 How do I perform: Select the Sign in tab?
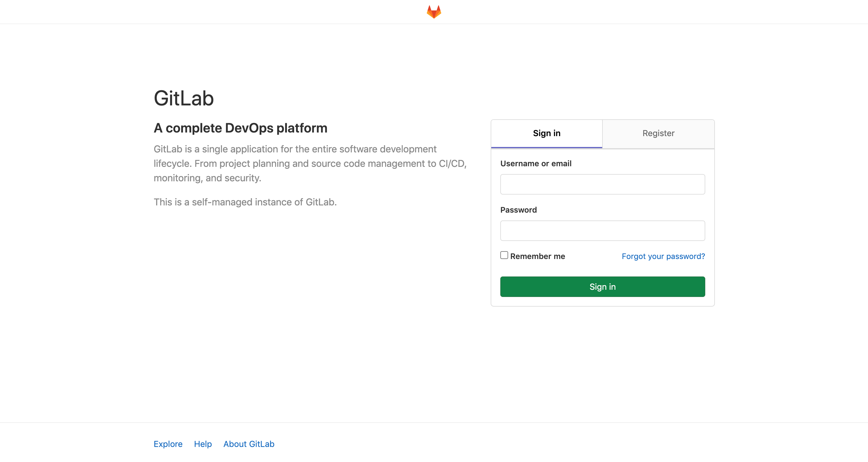coord(546,133)
